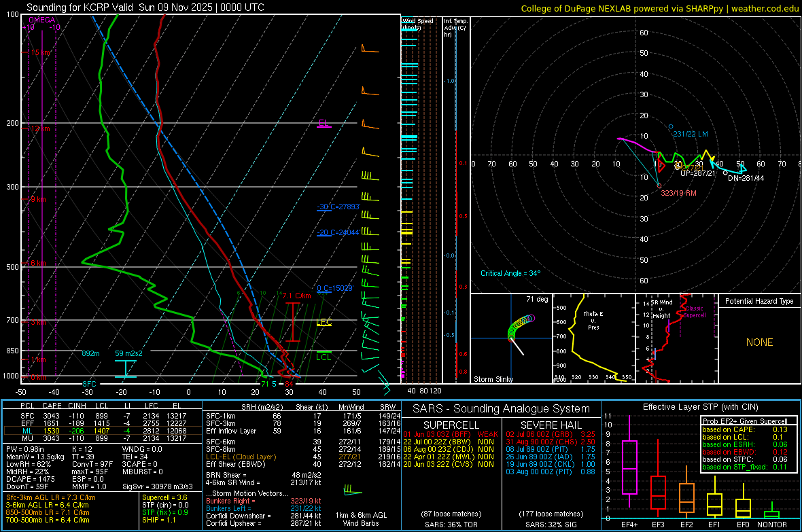
Task: Select the EFF parcel row
Action: pos(103,423)
